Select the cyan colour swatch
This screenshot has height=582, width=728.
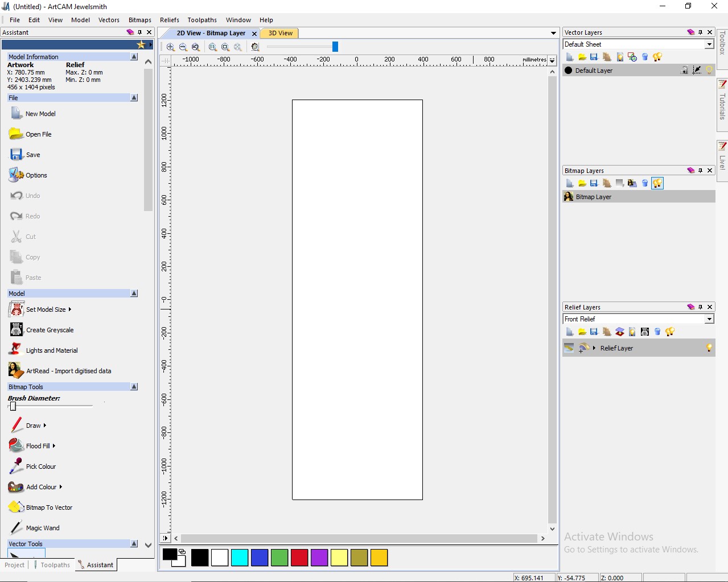[x=240, y=558]
